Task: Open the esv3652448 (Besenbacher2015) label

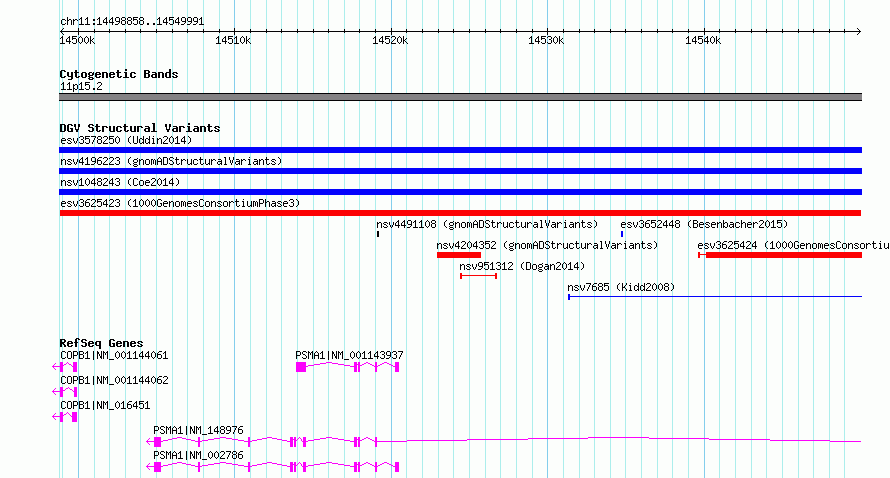Action: [704, 224]
